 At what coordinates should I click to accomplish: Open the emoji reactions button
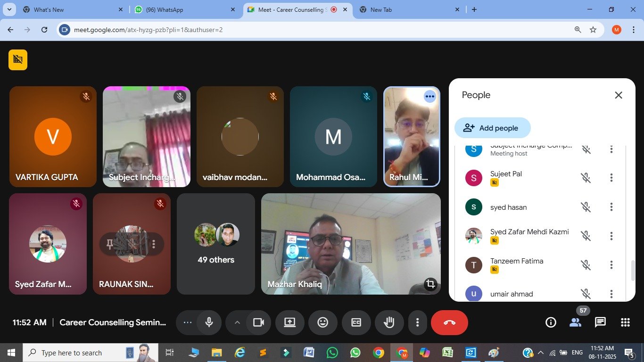pos(322,322)
